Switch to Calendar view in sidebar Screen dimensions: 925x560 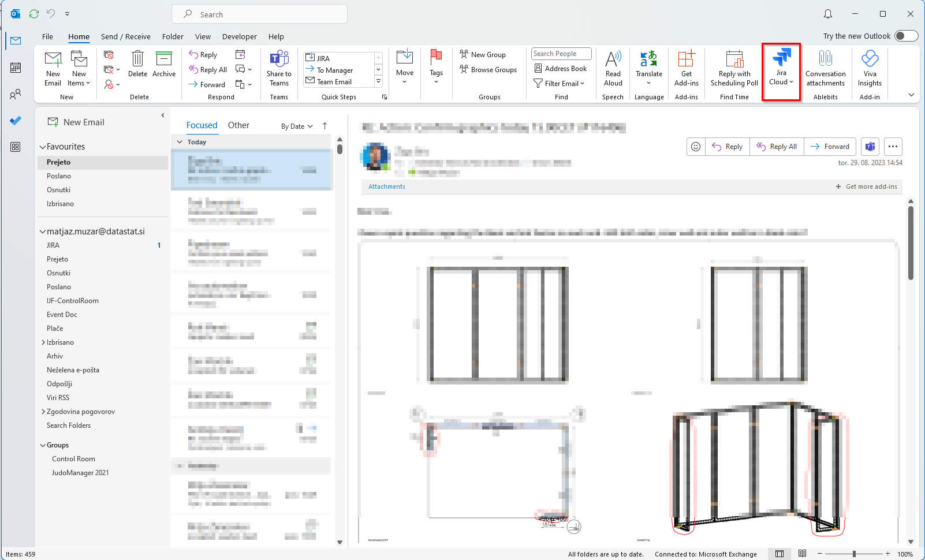(16, 68)
